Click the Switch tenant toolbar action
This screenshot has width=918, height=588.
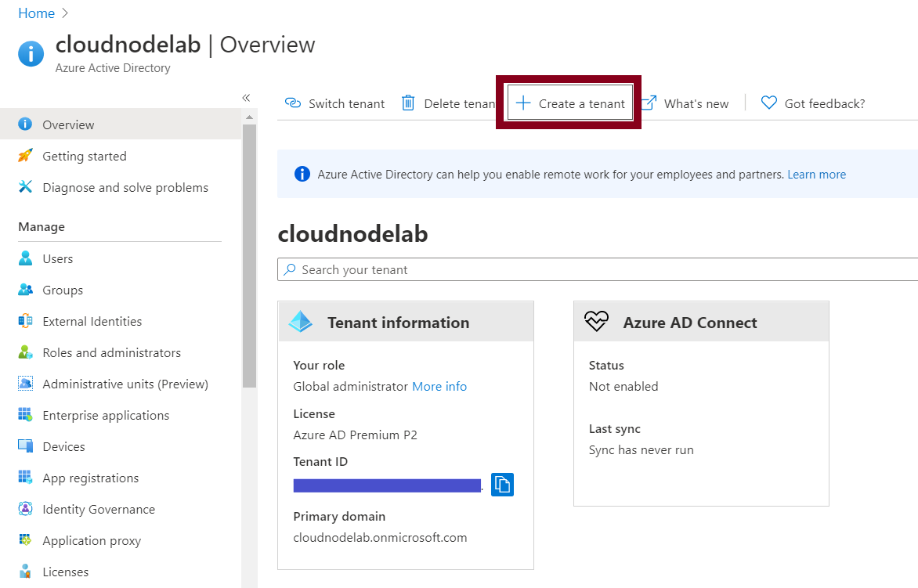click(334, 103)
